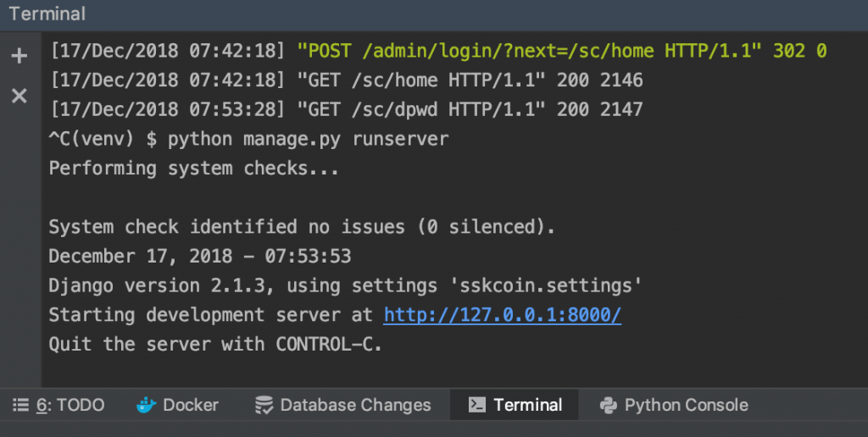Image resolution: width=868 pixels, height=437 pixels.
Task: Switch to the Docker tool window label
Action: point(191,406)
